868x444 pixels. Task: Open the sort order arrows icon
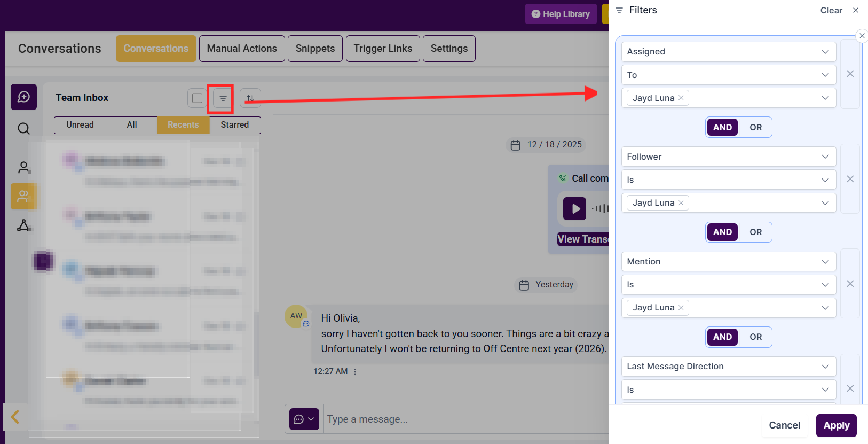250,98
